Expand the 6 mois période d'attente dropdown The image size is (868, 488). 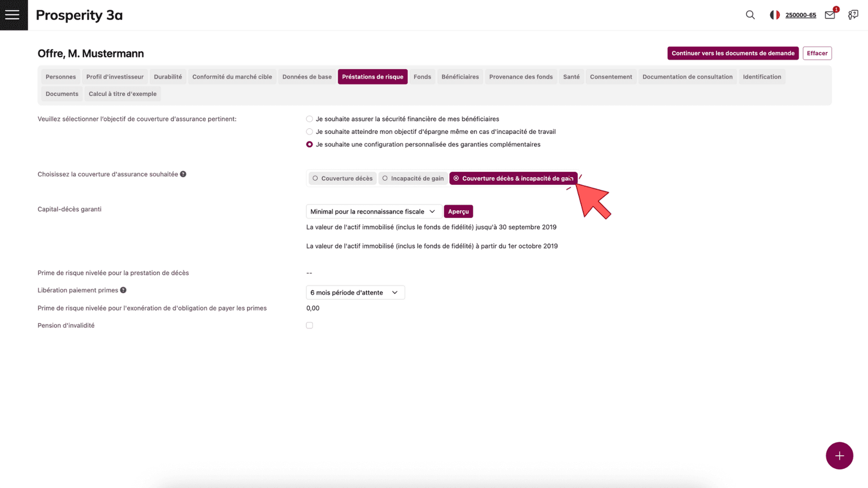pyautogui.click(x=355, y=293)
